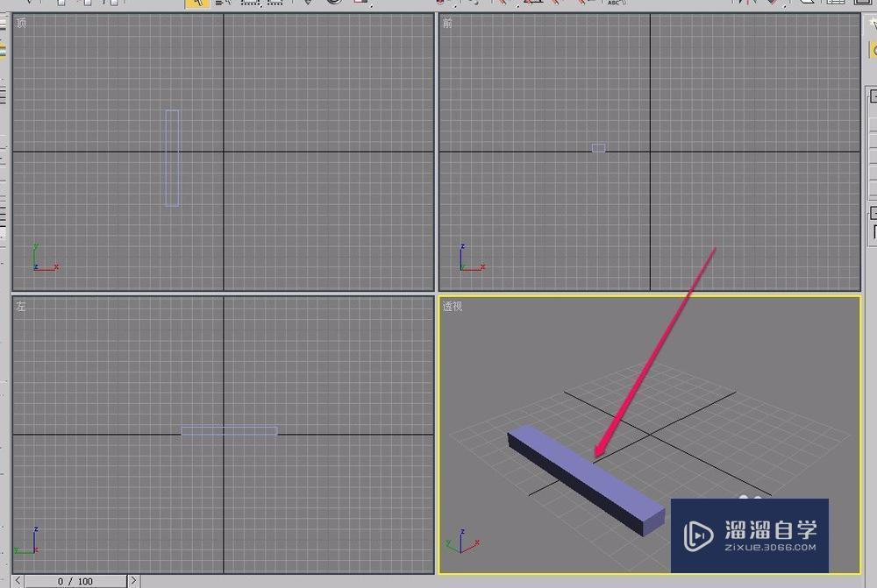Click the next frame arrow near the timeline
This screenshot has width=877, height=588.
tap(132, 580)
